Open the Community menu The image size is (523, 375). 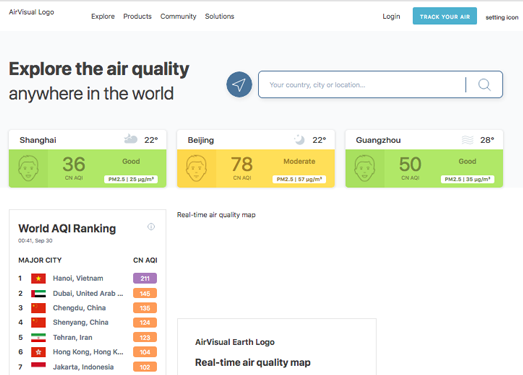(x=178, y=16)
